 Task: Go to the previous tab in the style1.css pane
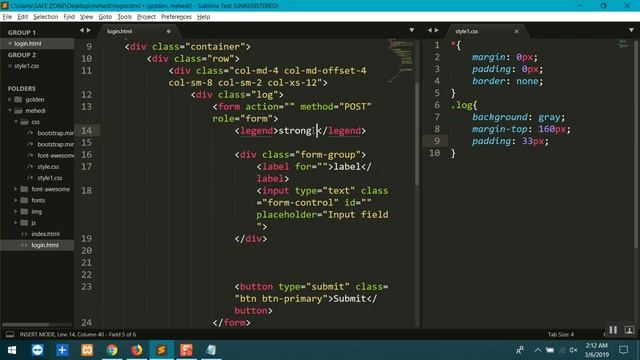coord(429,30)
